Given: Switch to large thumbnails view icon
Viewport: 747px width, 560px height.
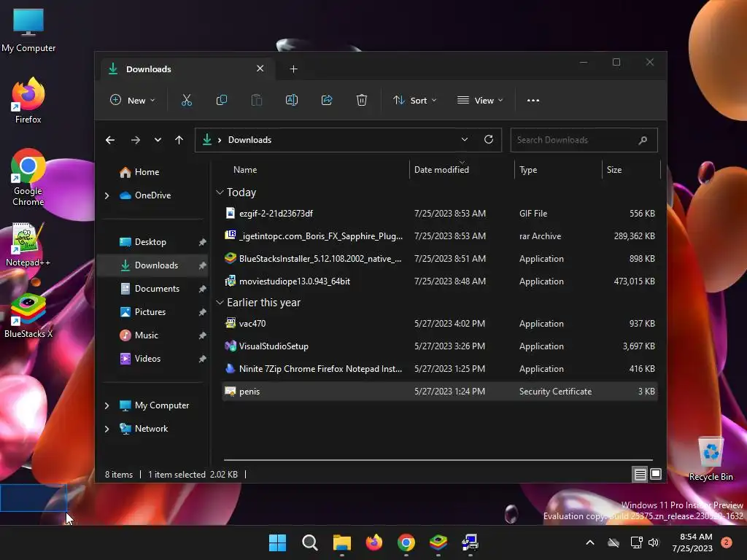Looking at the screenshot, I should (x=656, y=474).
